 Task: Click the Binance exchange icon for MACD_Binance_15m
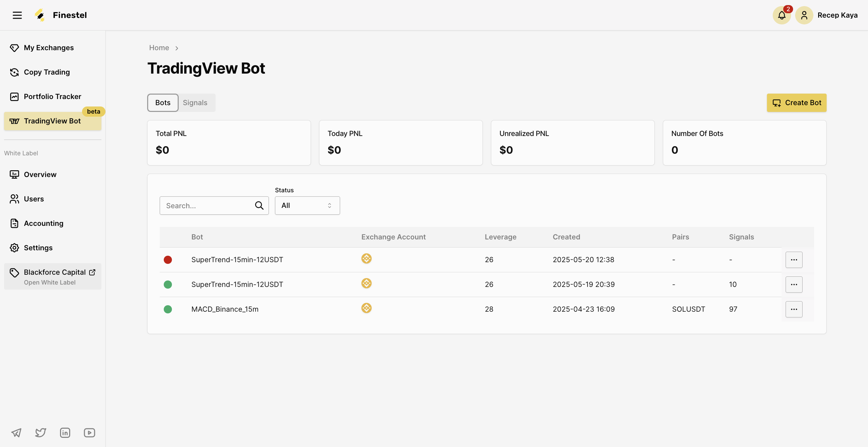click(x=366, y=308)
